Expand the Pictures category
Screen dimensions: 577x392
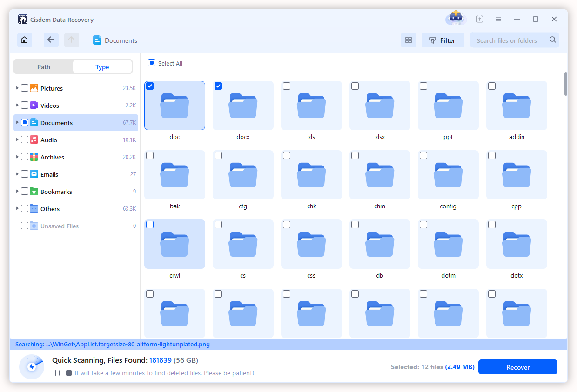17,88
